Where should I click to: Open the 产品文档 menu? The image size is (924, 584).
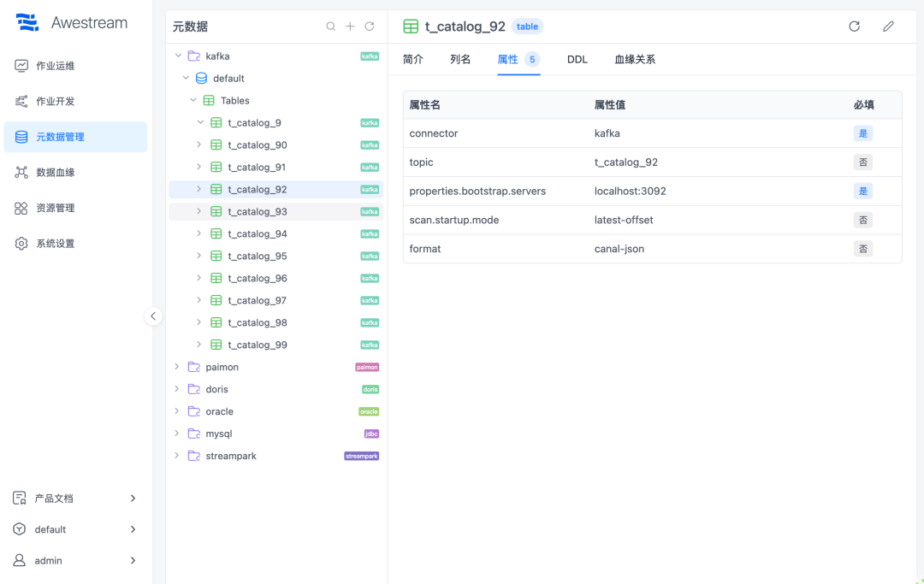(74, 498)
